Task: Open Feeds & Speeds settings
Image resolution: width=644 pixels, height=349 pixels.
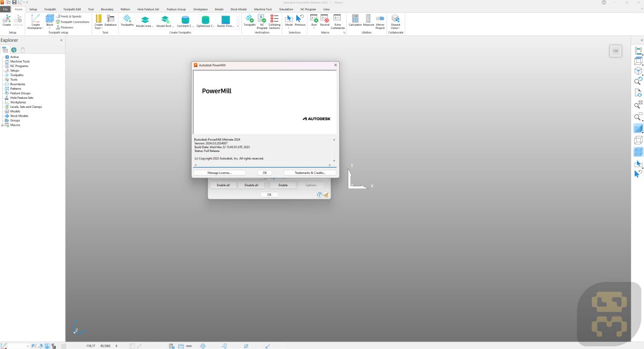Action: pos(69,17)
